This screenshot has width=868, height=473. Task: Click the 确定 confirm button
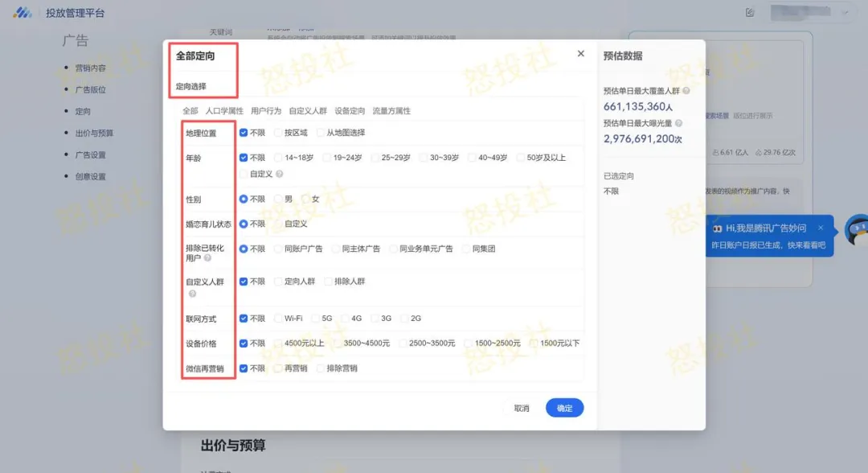[564, 408]
